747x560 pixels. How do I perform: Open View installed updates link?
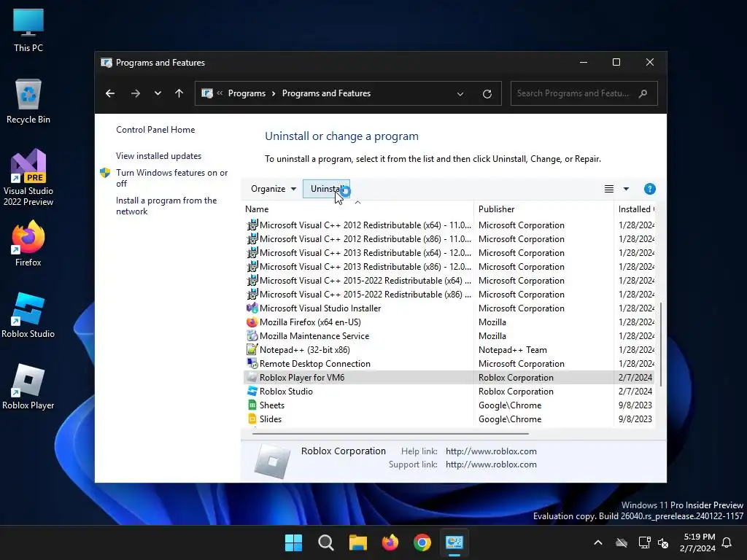(158, 156)
